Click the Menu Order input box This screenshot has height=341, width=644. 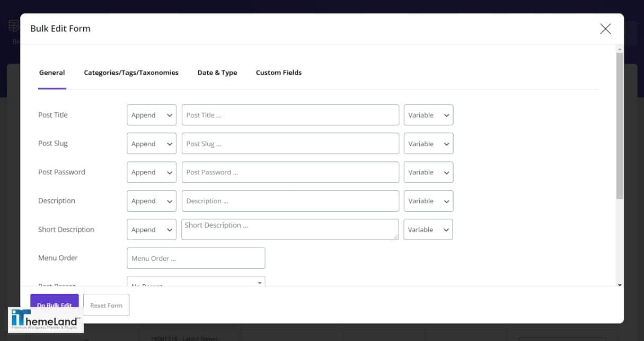pos(196,258)
